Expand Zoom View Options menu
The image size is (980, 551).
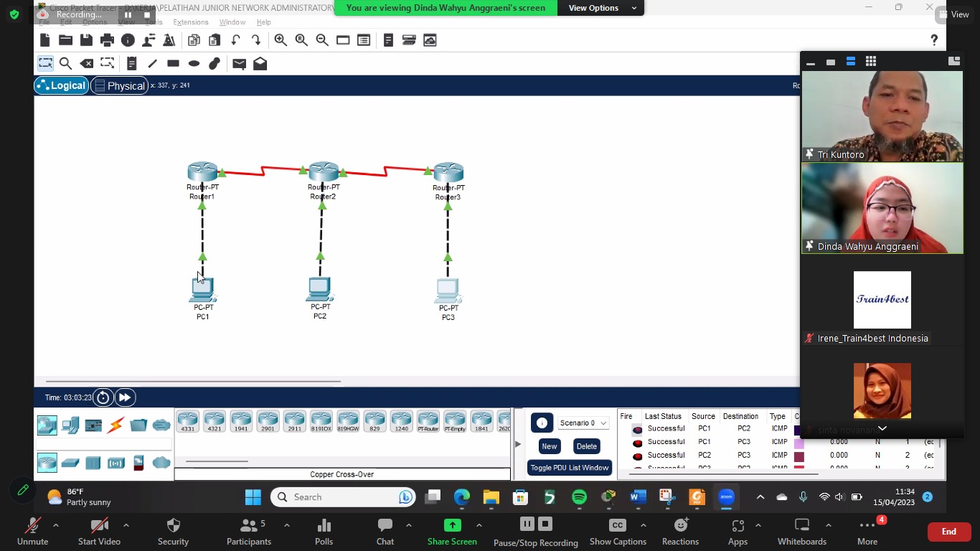(603, 8)
